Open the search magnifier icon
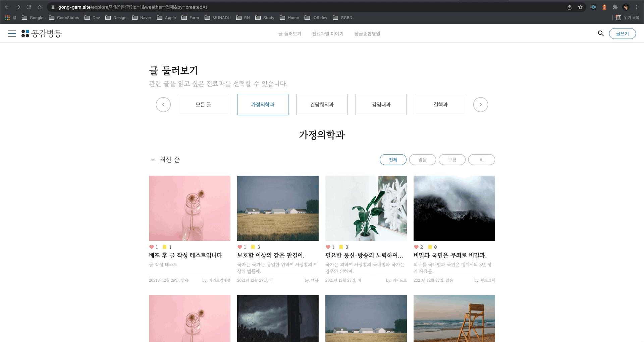 coord(601,34)
